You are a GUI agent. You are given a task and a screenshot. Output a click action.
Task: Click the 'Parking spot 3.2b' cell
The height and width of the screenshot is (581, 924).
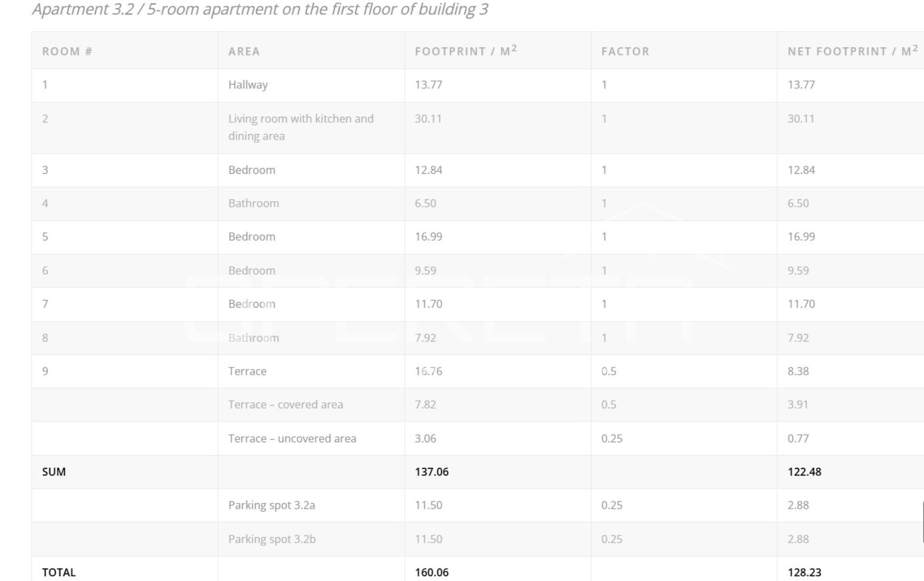click(271, 539)
